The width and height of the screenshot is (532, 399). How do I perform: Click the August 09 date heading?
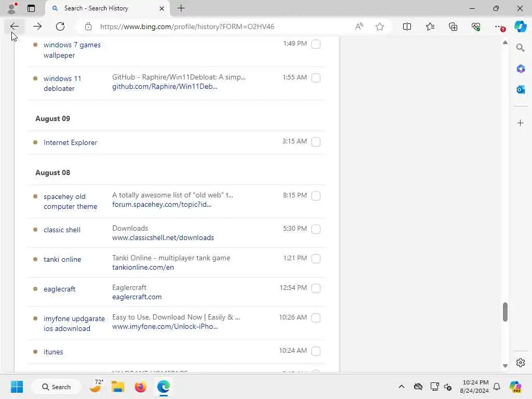coord(52,119)
